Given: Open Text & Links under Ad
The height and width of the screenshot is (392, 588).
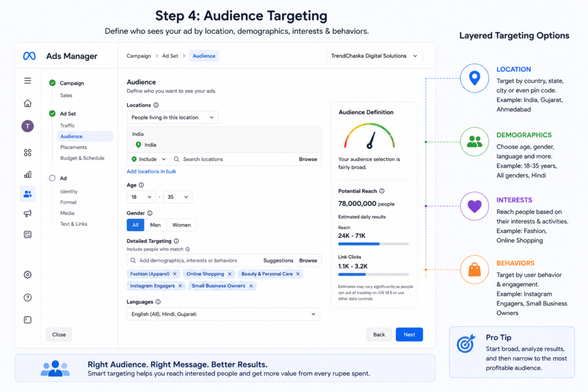Looking at the screenshot, I should pyautogui.click(x=74, y=224).
